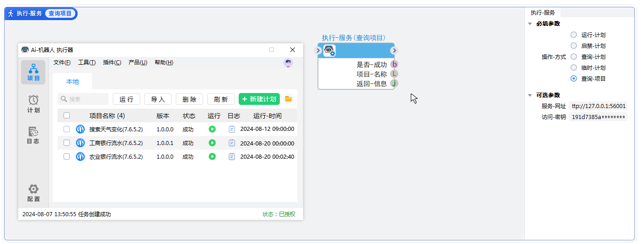
Task: Switch to the 本地 tab
Action: point(73,82)
